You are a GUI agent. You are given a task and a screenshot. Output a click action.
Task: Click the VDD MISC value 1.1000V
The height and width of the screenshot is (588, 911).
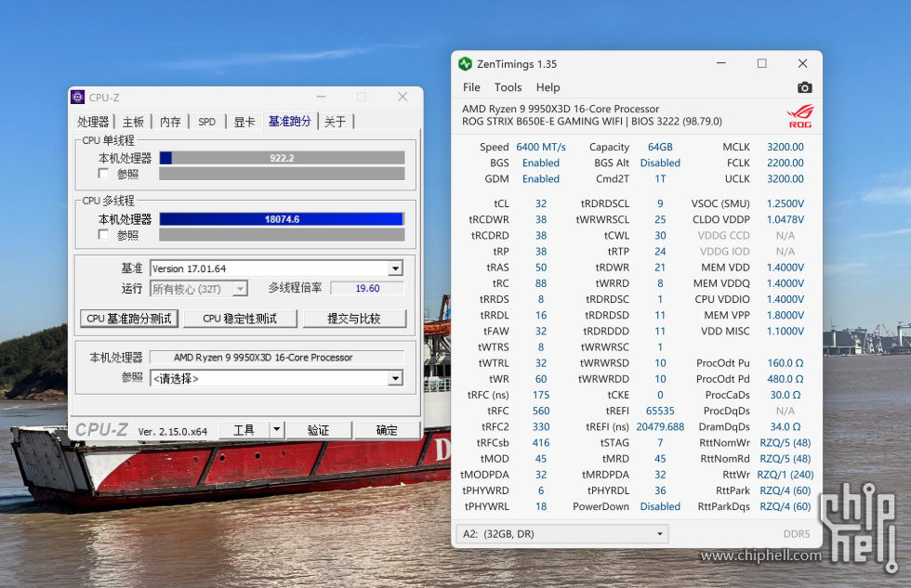tap(785, 331)
